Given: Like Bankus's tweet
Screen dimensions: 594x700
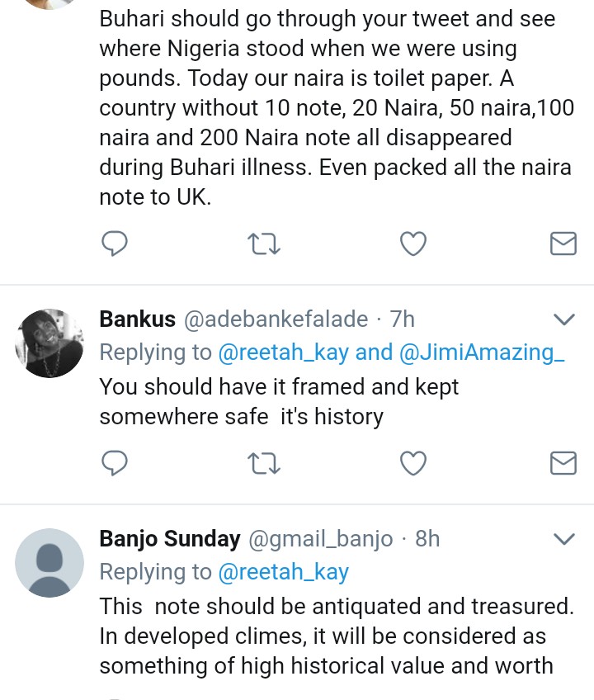Looking at the screenshot, I should pyautogui.click(x=412, y=464).
